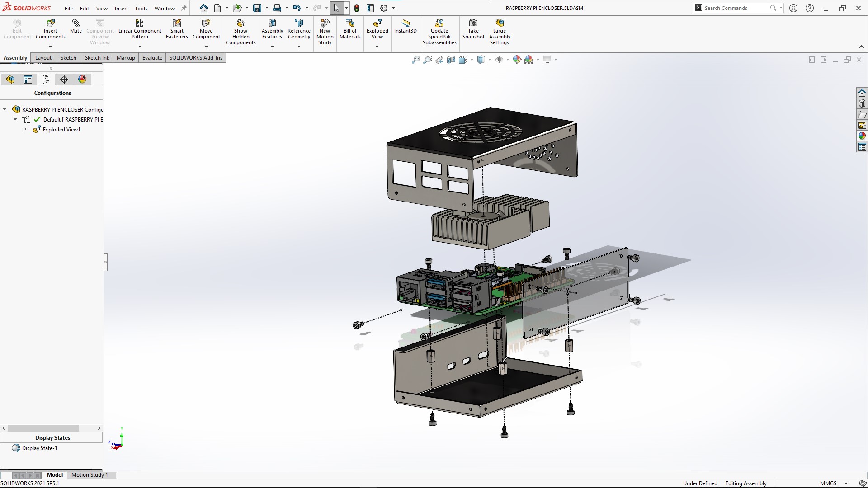Open the user account login icon
Viewport: 868px width, 488px height.
(x=793, y=8)
